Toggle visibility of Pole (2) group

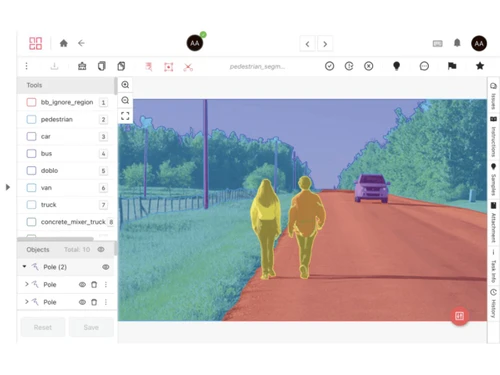(106, 267)
